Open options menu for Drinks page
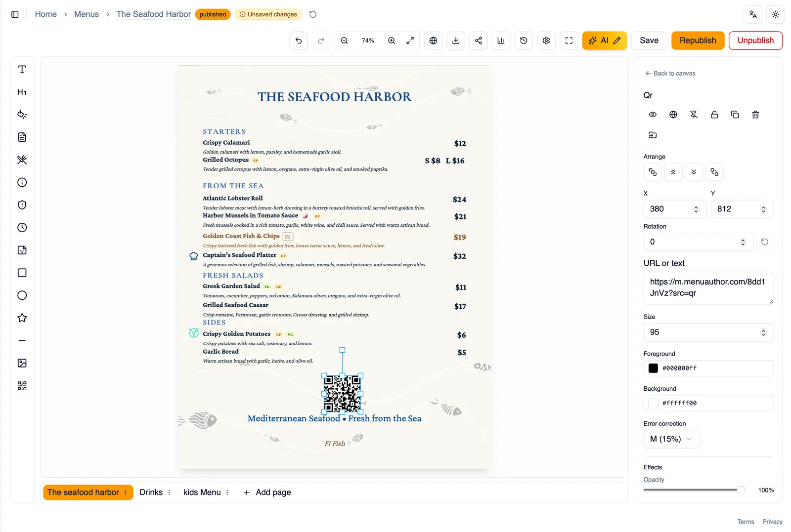This screenshot has height=532, width=791. [169, 492]
